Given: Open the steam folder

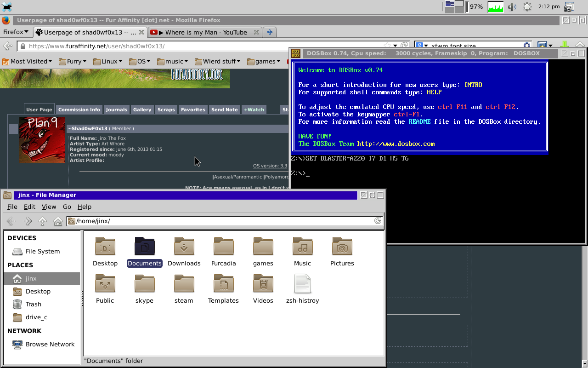Looking at the screenshot, I should (184, 283).
